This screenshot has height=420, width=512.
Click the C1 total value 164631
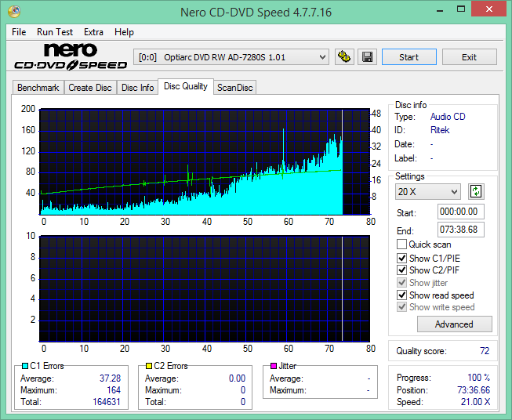(x=107, y=402)
